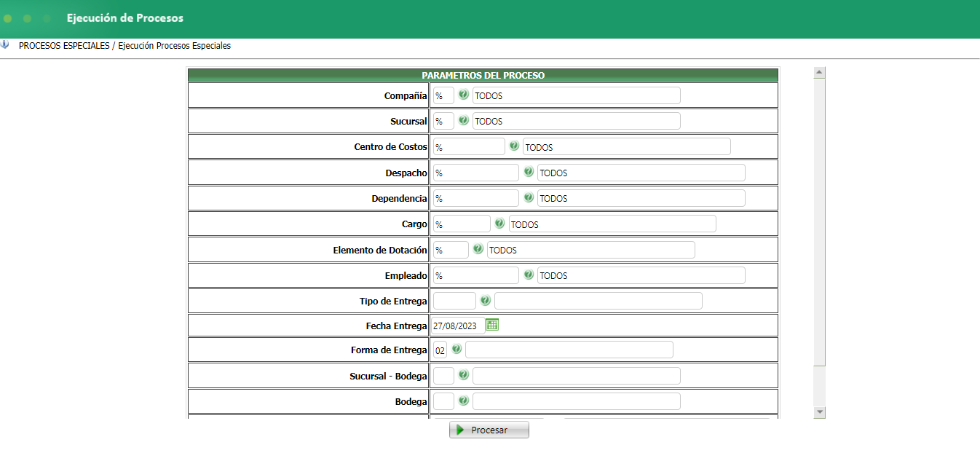Image resolution: width=980 pixels, height=461 pixels.
Task: Click the Centro de Costos label
Action: (390, 146)
